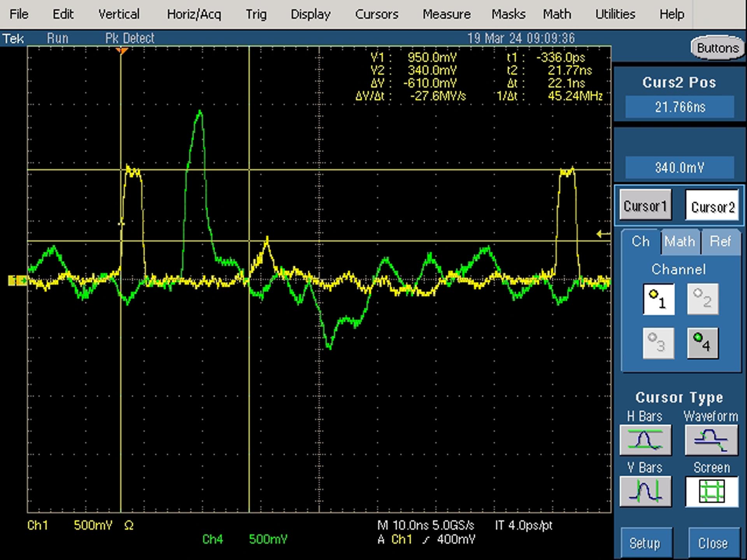Image resolution: width=747 pixels, height=560 pixels.
Task: Click the t1 -336.0ps readout
Action: click(546, 58)
